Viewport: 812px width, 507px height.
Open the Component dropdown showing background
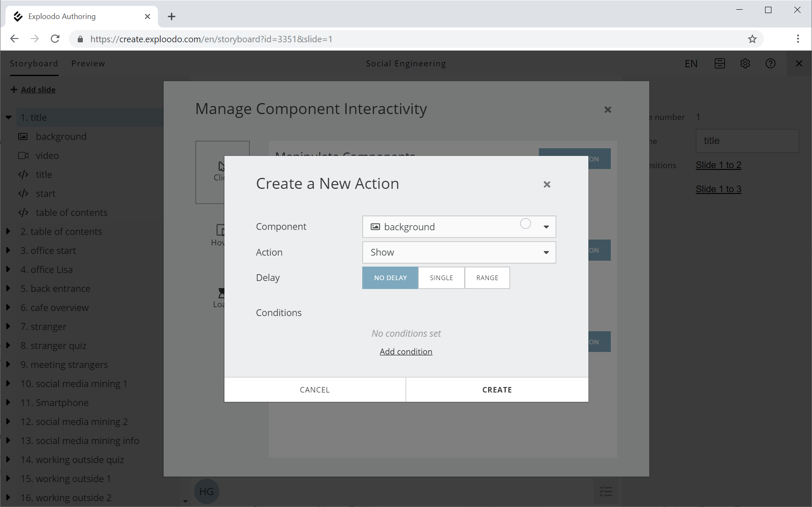click(x=459, y=227)
